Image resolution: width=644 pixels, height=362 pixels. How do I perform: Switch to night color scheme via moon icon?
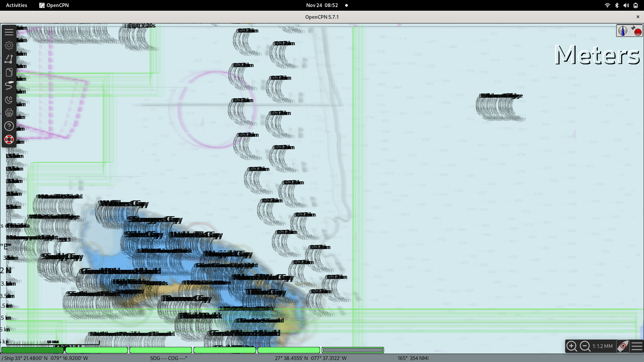click(9, 100)
